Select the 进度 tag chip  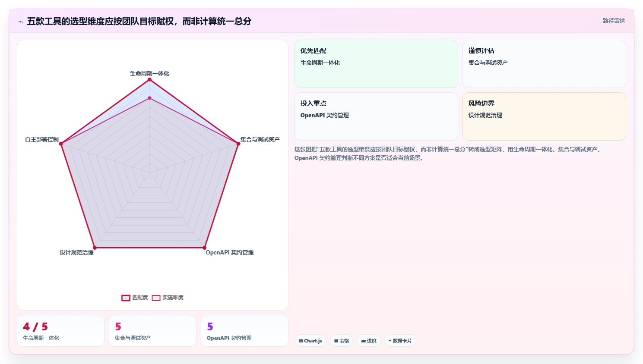pos(369,341)
